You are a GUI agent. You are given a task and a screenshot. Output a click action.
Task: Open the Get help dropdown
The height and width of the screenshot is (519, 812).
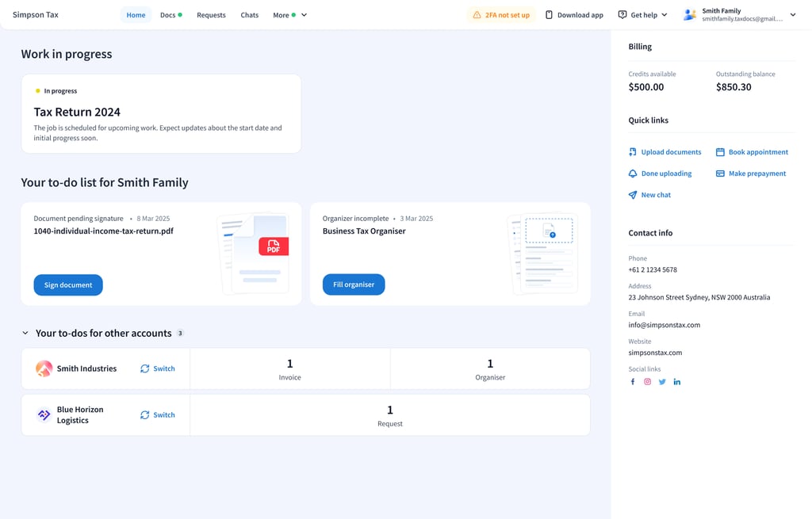point(643,15)
